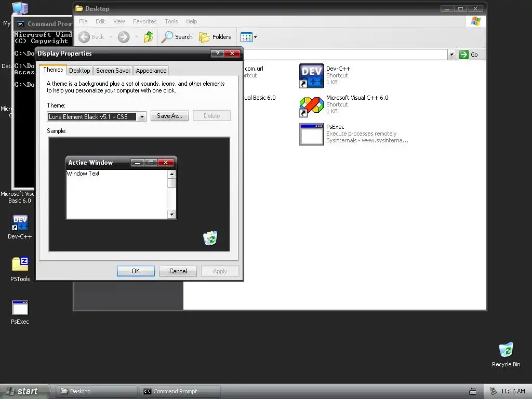Image resolution: width=532 pixels, height=399 pixels.
Task: Click the tray icon beside the clock
Action: click(494, 392)
